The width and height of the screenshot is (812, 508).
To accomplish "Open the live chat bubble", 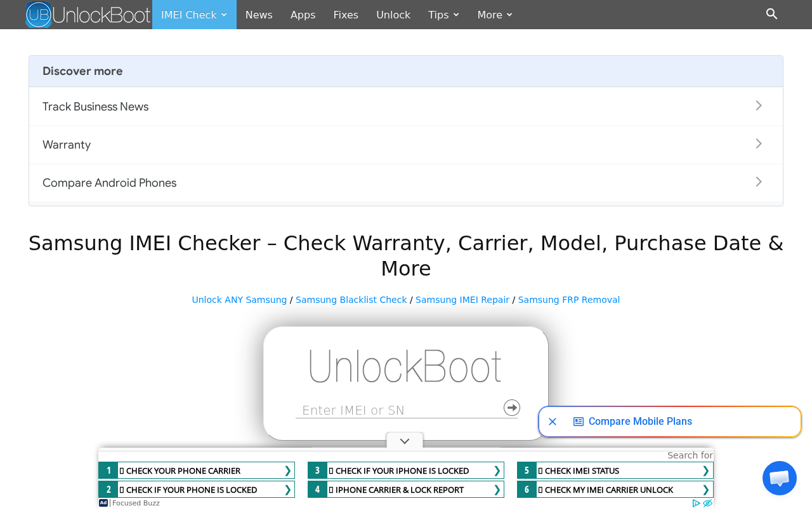I will 780,478.
